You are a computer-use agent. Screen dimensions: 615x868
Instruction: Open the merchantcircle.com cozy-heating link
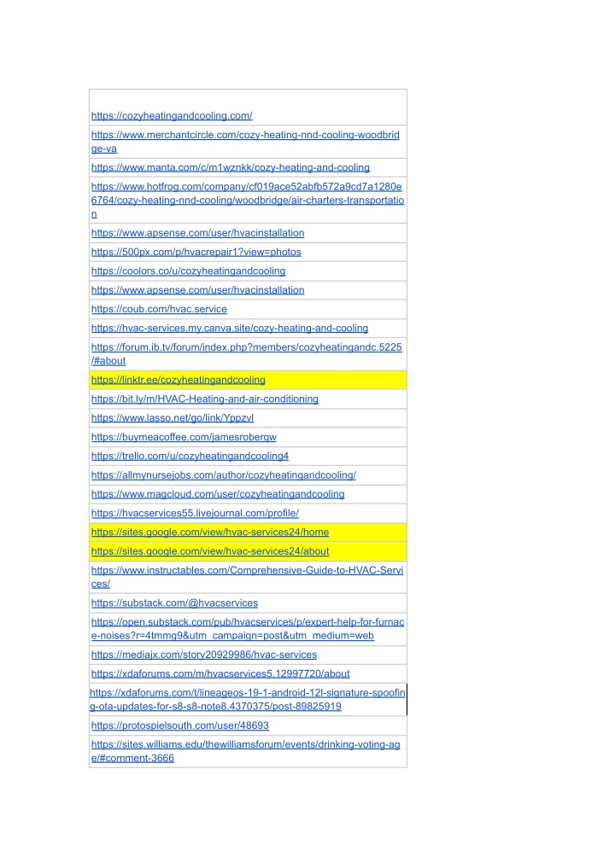pyautogui.click(x=245, y=142)
